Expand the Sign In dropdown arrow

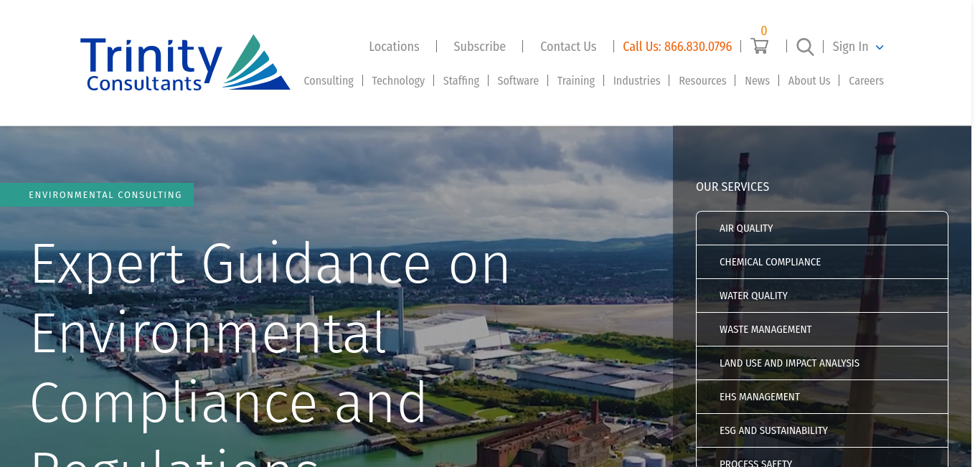(880, 47)
